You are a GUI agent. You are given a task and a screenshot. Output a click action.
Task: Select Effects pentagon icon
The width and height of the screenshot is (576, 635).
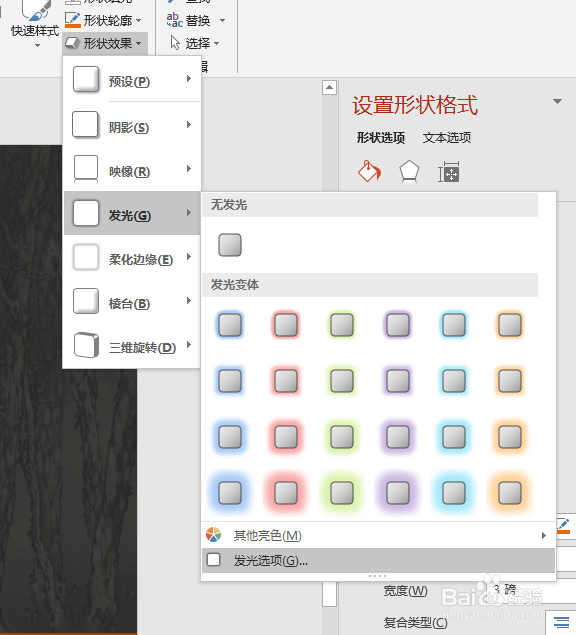pos(409,172)
